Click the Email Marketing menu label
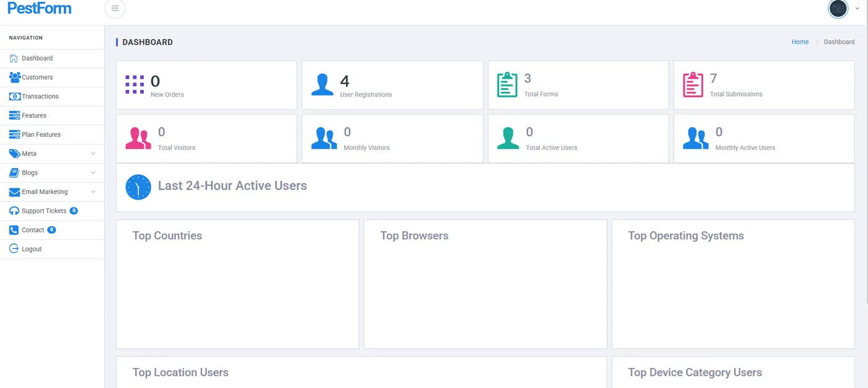The image size is (868, 388). (45, 192)
